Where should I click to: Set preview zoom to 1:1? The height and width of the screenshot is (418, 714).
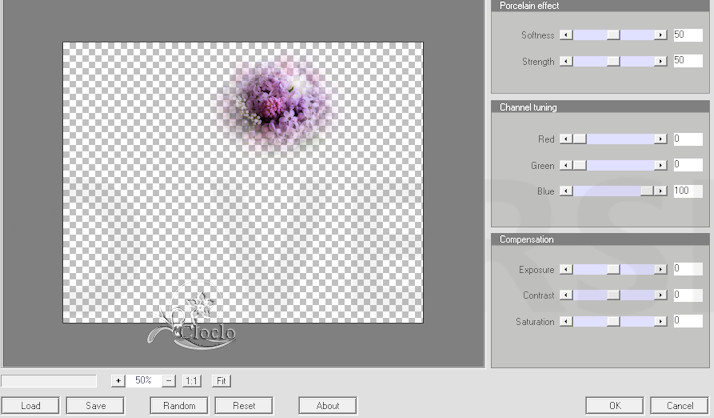point(192,381)
